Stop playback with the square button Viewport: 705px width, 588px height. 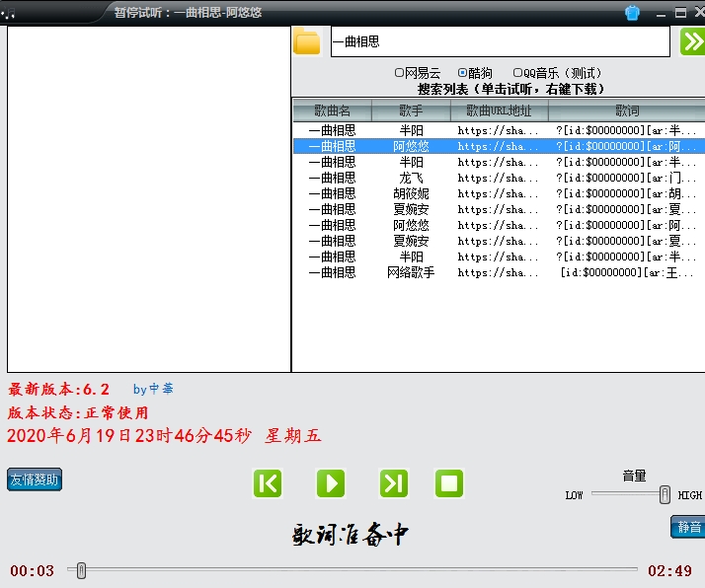449,483
